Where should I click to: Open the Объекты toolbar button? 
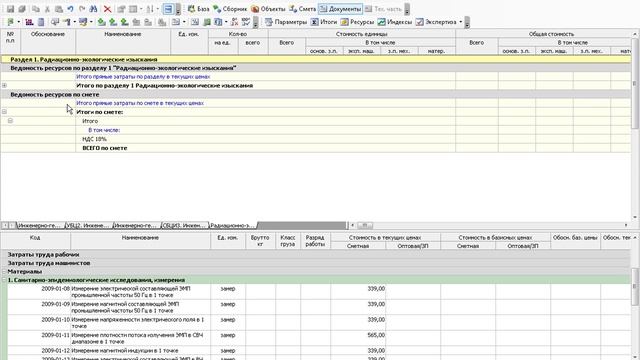(268, 9)
